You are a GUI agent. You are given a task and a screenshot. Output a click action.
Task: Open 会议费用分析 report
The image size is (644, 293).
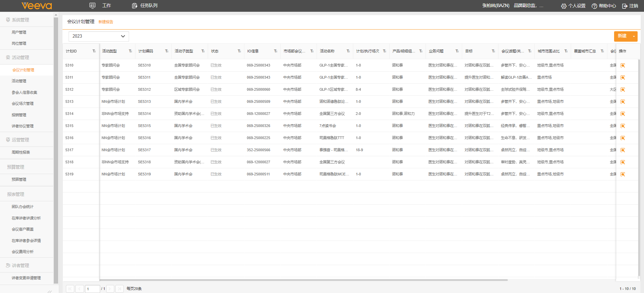pyautogui.click(x=23, y=252)
